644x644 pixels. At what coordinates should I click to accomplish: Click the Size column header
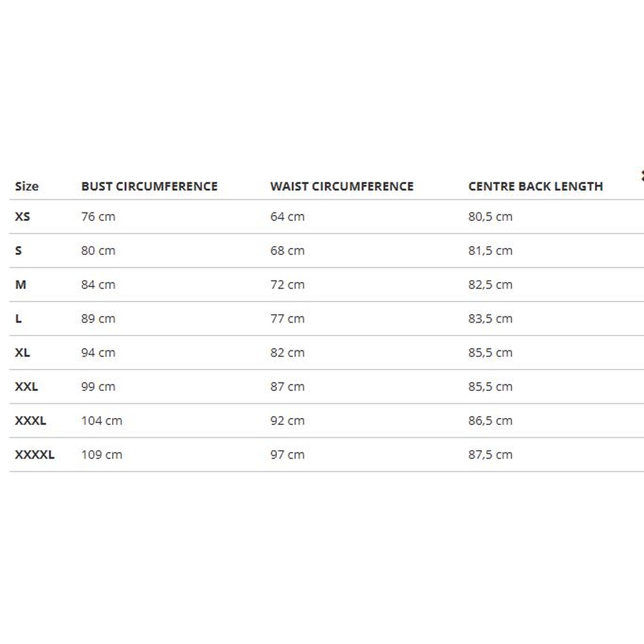(x=26, y=187)
